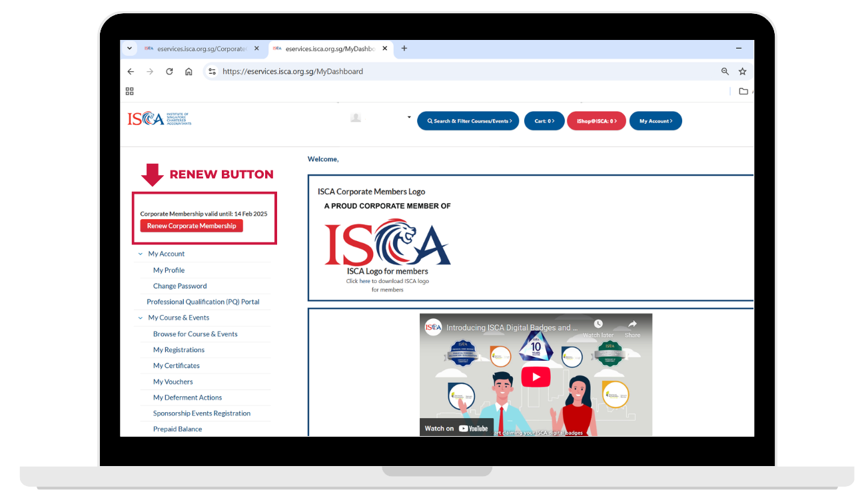Open My Profile in sidebar
This screenshot has height=498, width=868.
[x=169, y=270]
